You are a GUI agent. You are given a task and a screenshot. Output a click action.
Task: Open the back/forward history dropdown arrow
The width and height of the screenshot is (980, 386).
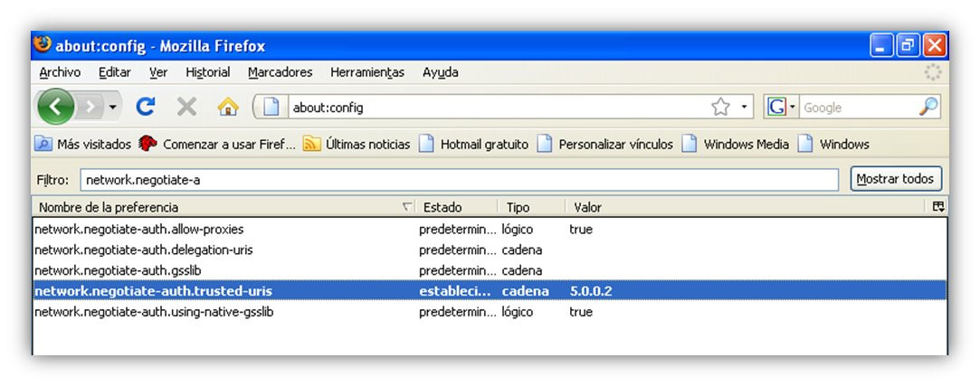click(x=112, y=108)
